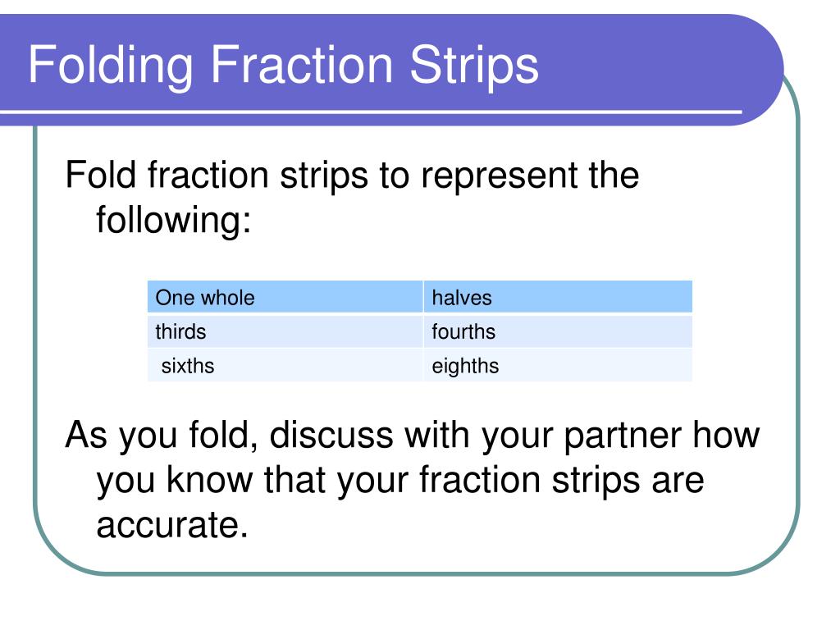Click the word 'Strips' in title
The image size is (840, 630).
pyautogui.click(x=473, y=66)
